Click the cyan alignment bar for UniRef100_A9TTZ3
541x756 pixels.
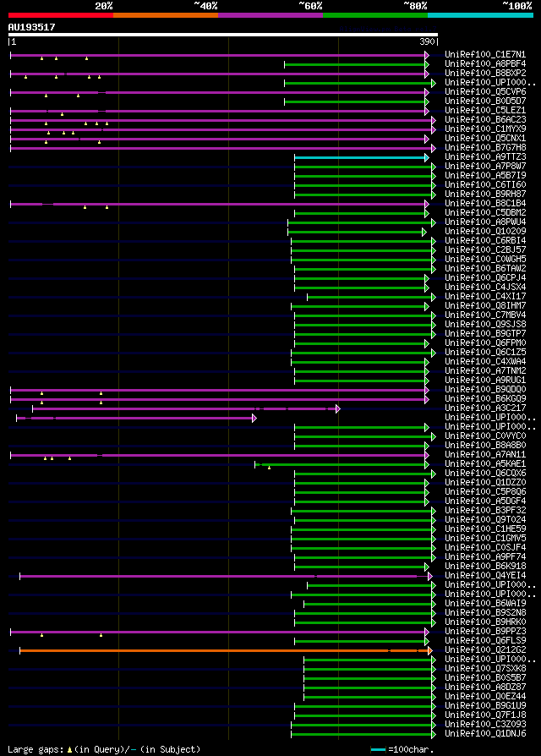coord(361,157)
